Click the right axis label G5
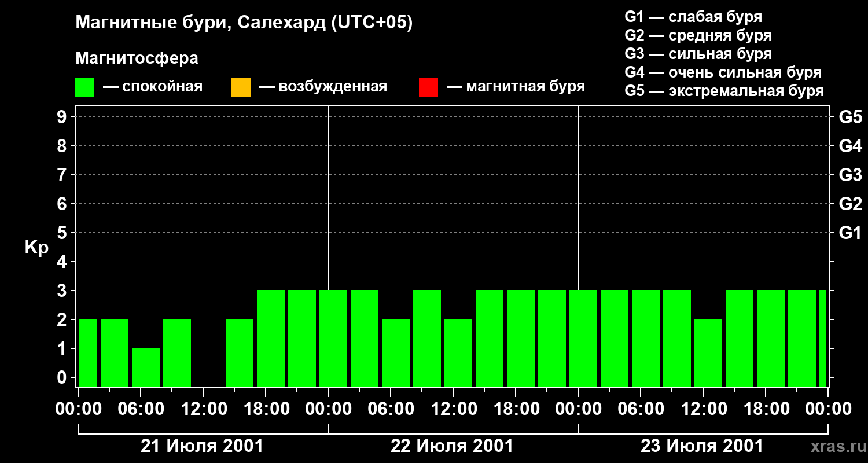The image size is (868, 463). coord(851,117)
